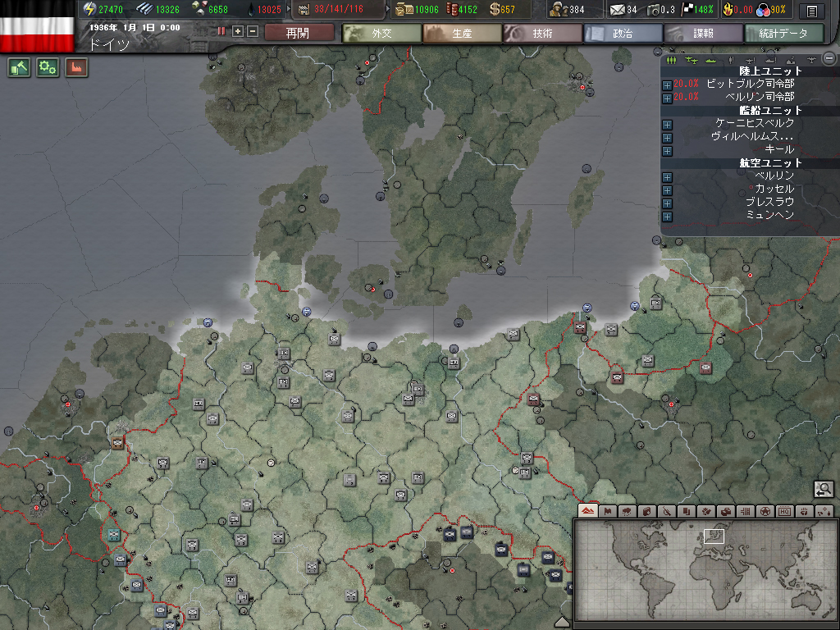Expand ベルリン air unit entry
Viewport: 840px width, 630px height.
point(667,177)
